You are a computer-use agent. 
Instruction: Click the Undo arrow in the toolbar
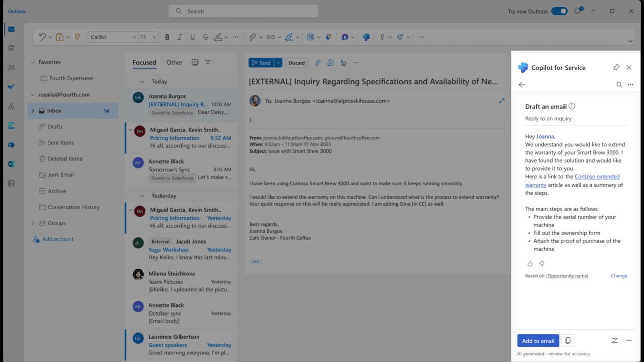42,37
